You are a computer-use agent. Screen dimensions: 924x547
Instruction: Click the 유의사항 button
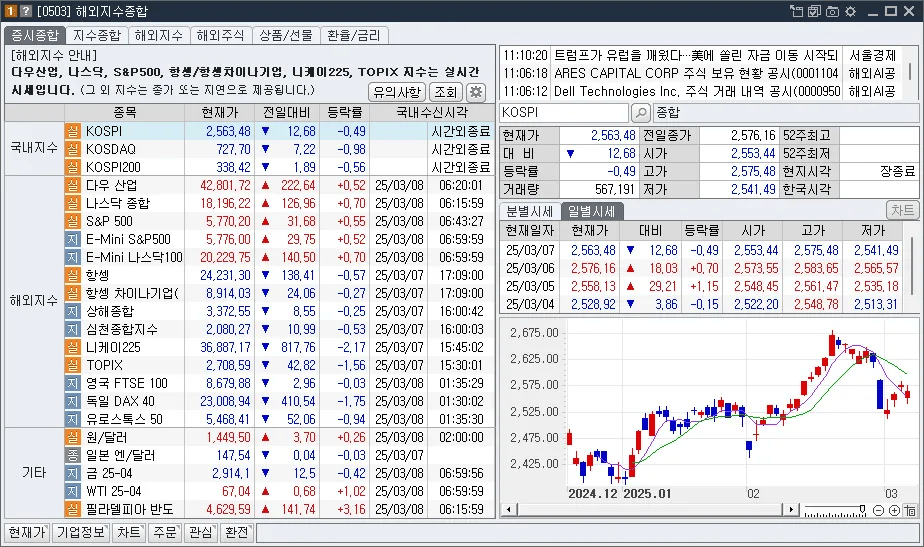[x=397, y=92]
